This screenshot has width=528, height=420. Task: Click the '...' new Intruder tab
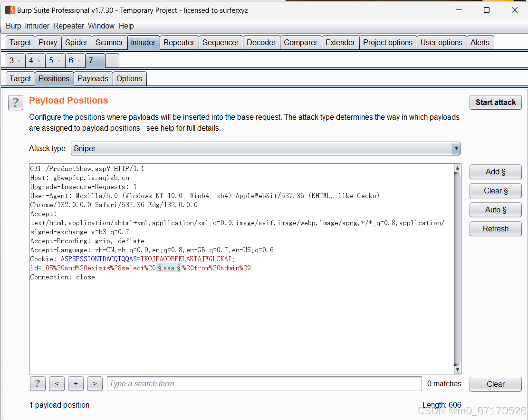point(112,61)
